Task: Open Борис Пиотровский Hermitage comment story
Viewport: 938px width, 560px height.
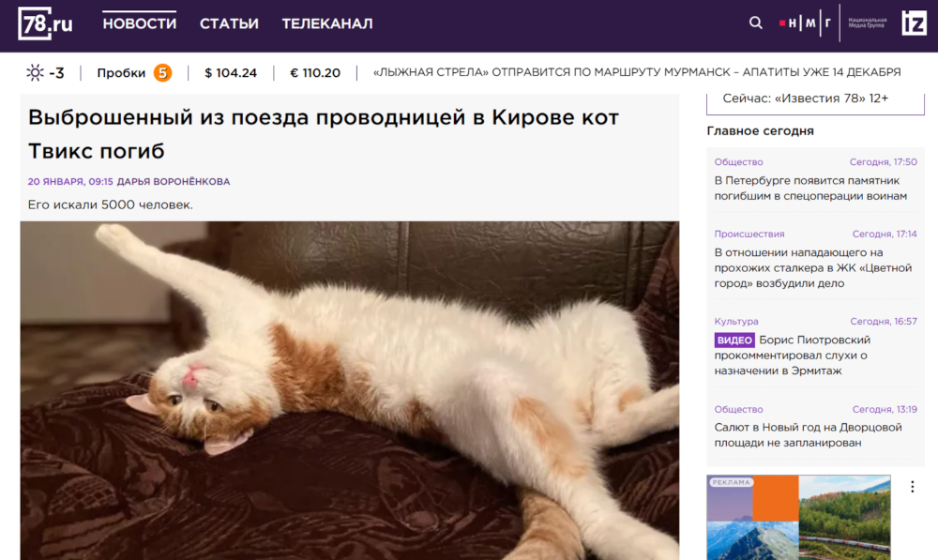Action: 792,356
